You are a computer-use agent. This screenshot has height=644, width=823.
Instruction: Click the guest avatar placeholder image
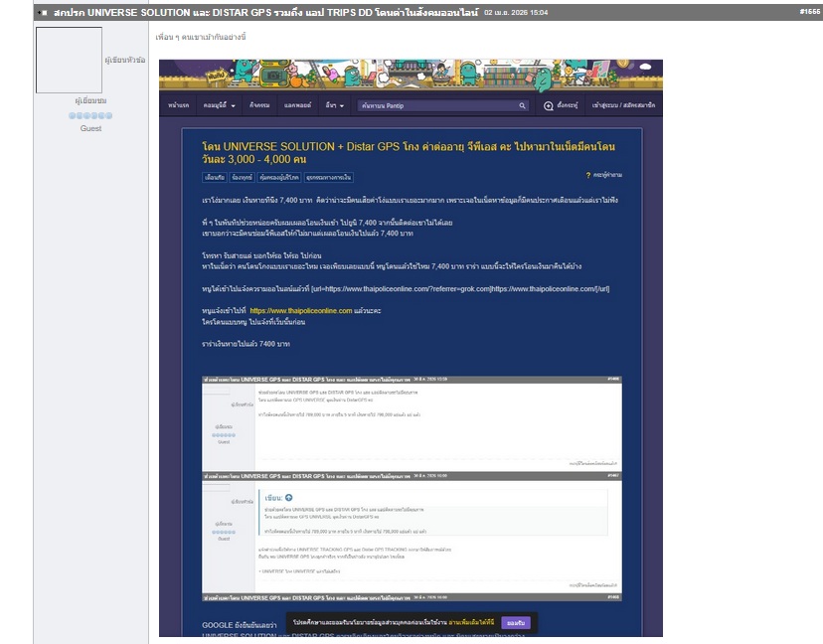[69, 61]
